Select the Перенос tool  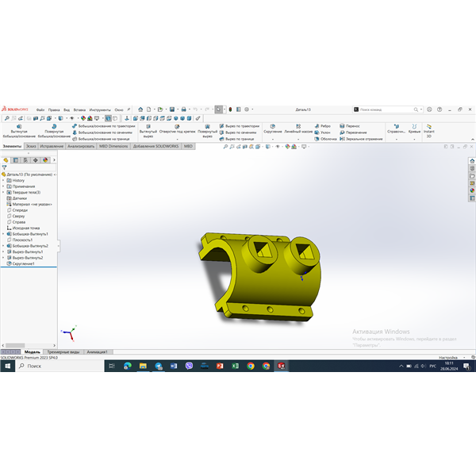349,126
